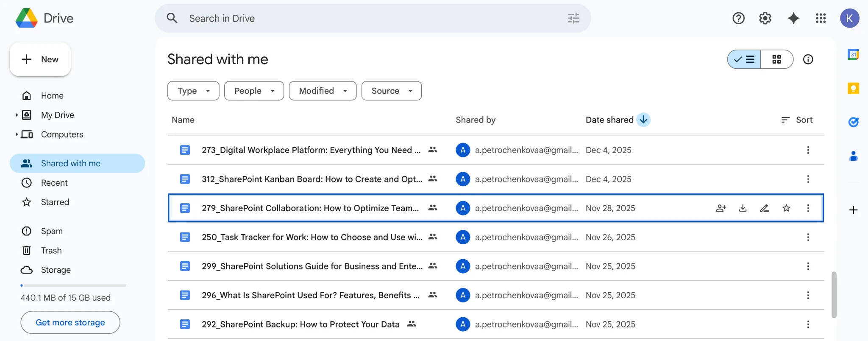Open Spam in the sidebar
This screenshot has height=341, width=868.
point(77,231)
